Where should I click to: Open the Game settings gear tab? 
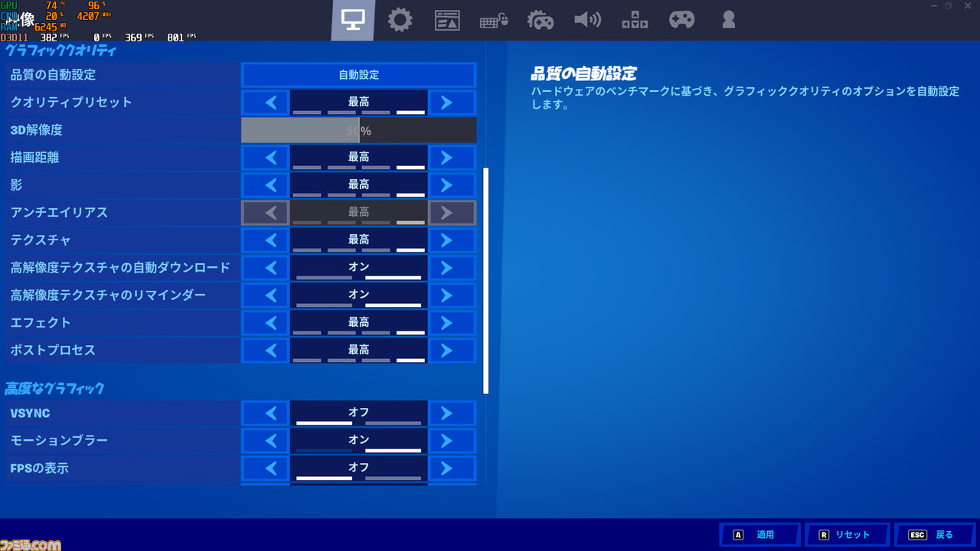click(400, 20)
